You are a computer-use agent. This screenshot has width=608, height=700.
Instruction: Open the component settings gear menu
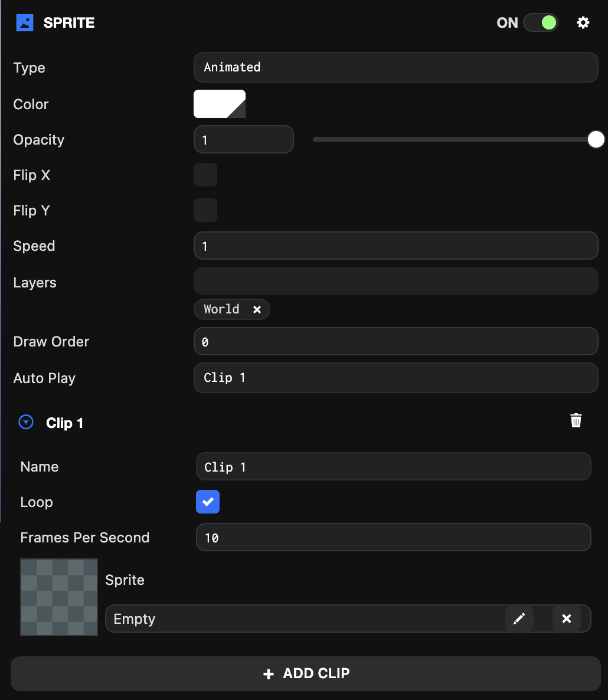tap(583, 23)
